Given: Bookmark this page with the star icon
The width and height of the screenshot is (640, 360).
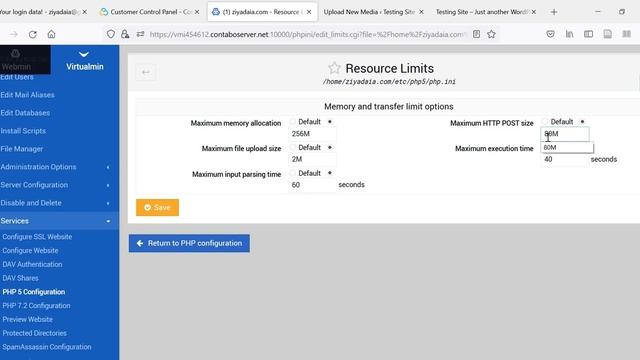Looking at the screenshot, I should coord(491,34).
